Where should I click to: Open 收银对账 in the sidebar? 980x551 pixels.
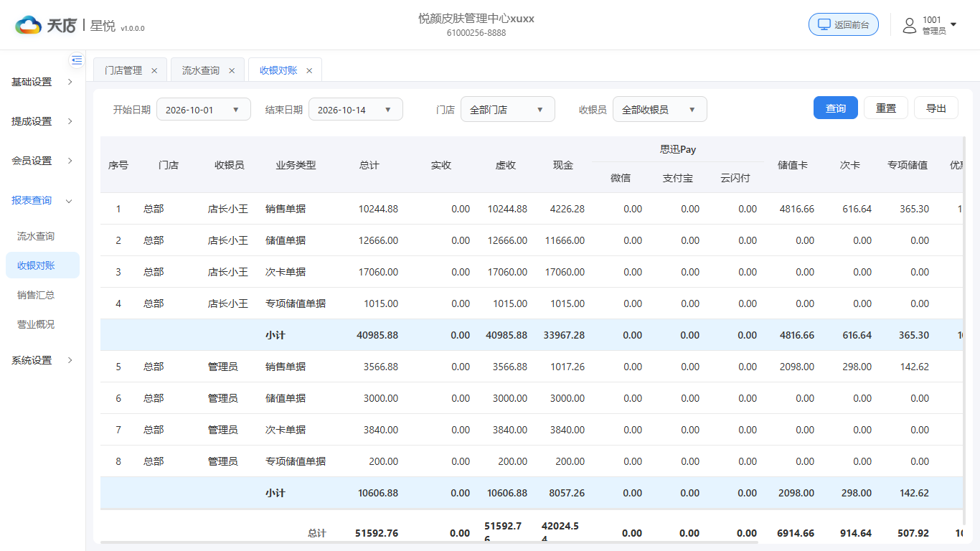click(42, 265)
